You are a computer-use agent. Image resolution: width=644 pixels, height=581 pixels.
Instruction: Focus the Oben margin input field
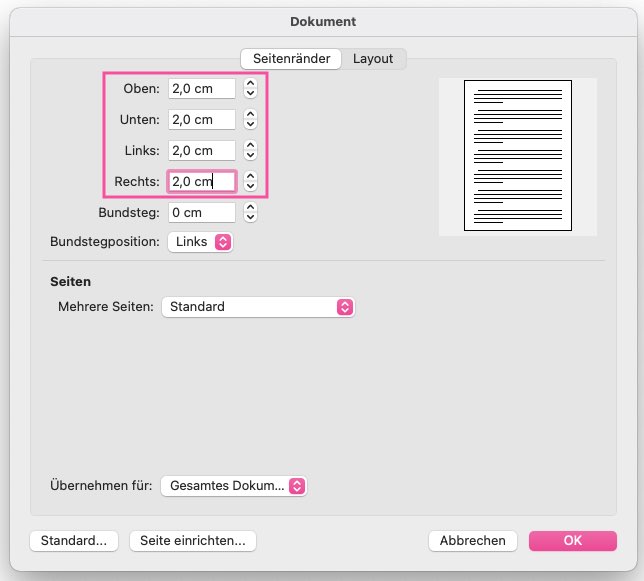[x=202, y=89]
